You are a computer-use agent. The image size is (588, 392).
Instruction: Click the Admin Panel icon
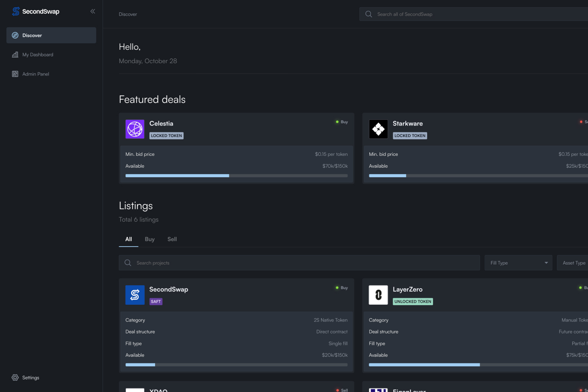[15, 74]
